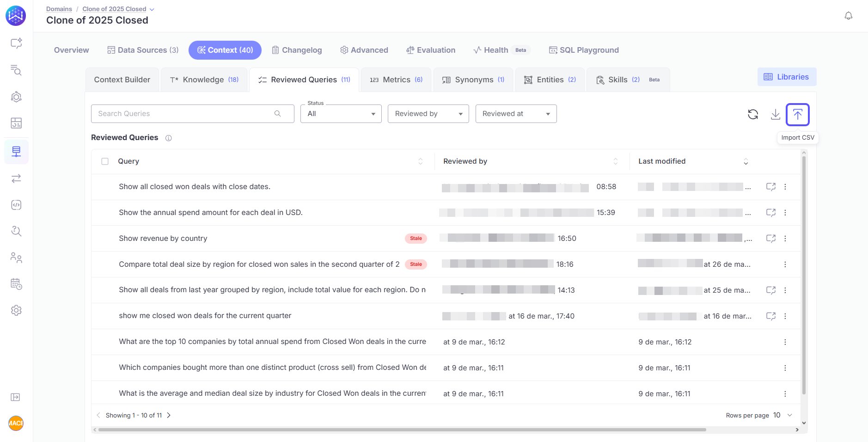
Task: Sort by the Reviewed by column arrows
Action: pos(616,161)
